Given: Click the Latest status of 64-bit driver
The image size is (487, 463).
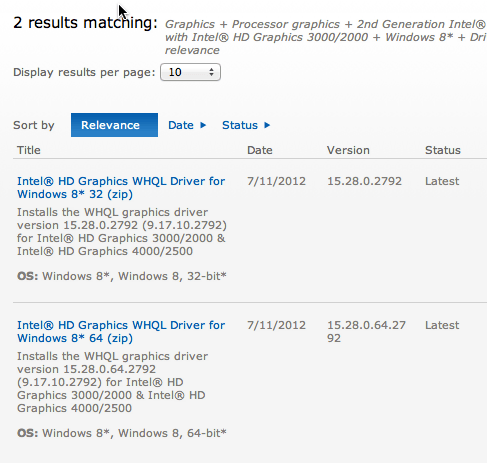Looking at the screenshot, I should 442,325.
